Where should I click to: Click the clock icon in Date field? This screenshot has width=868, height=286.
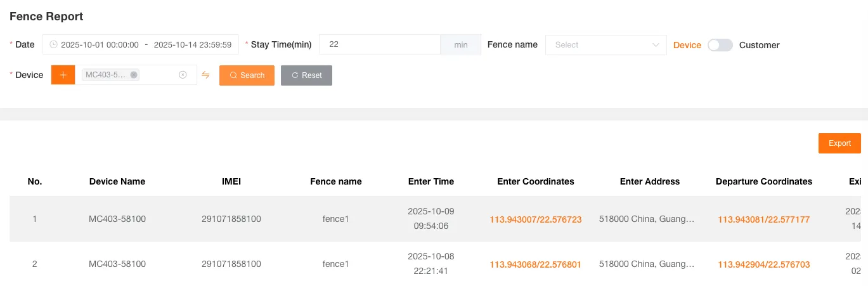click(53, 44)
